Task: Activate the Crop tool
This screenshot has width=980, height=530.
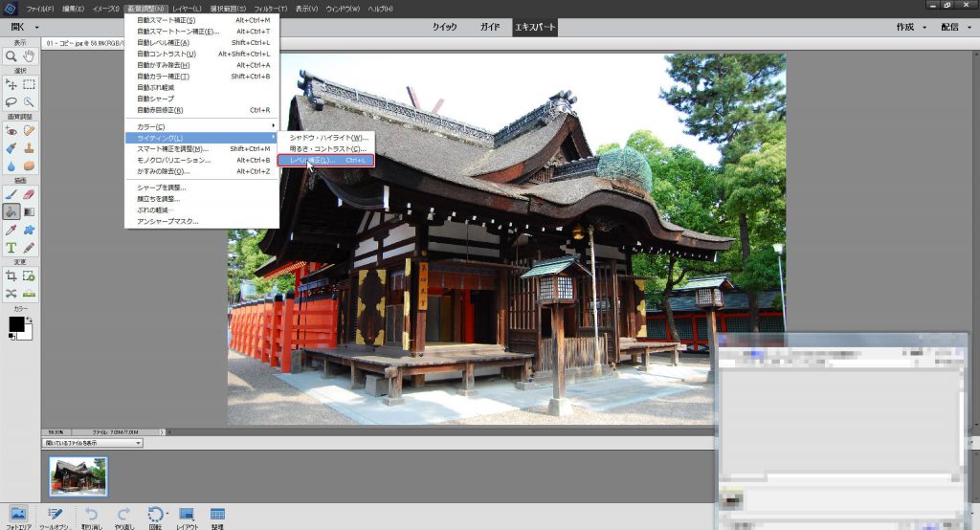Action: point(11,276)
